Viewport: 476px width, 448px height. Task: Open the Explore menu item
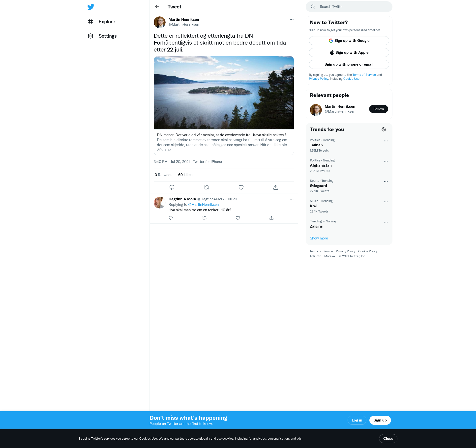[107, 22]
